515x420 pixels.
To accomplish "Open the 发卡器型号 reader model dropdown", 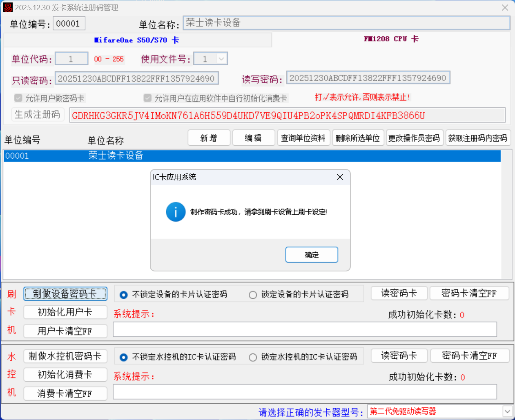I will pyautogui.click(x=507, y=411).
